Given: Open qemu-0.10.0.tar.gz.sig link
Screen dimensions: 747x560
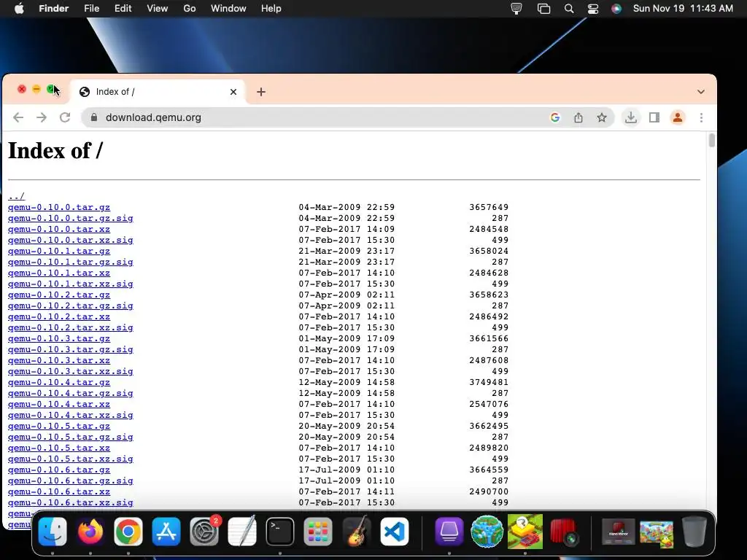Looking at the screenshot, I should (71, 218).
